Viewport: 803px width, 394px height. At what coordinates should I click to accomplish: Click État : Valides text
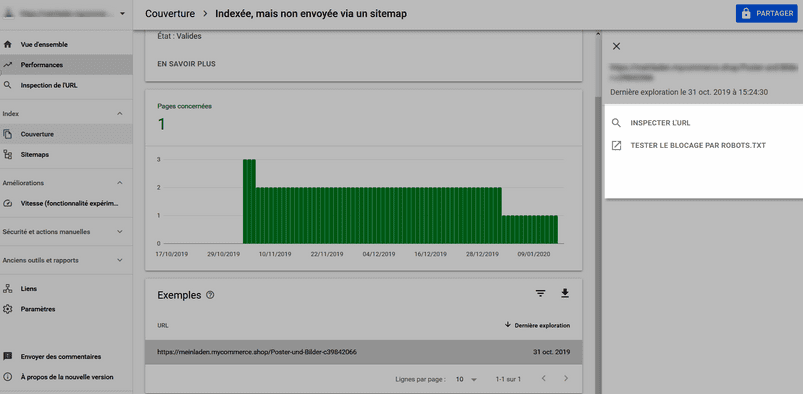pyautogui.click(x=179, y=36)
